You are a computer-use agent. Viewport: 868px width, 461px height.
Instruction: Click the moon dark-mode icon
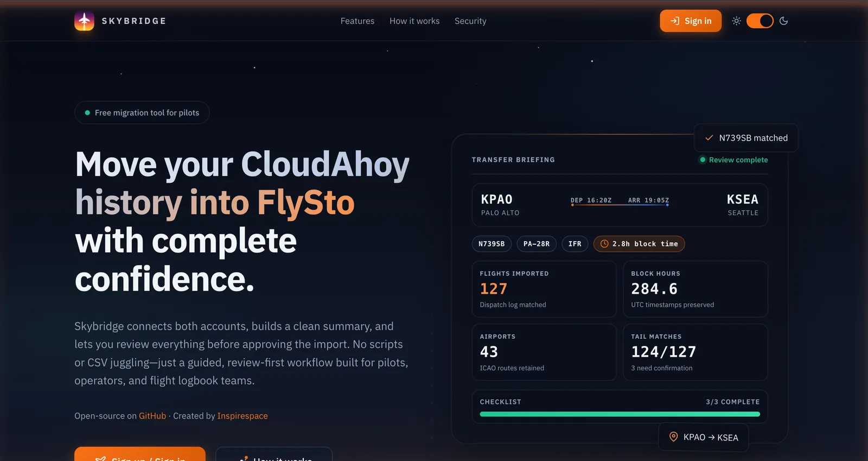pyautogui.click(x=783, y=21)
